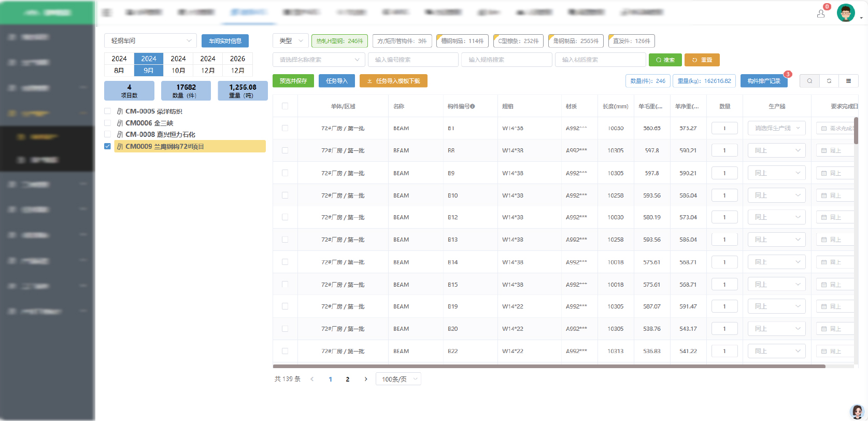Go to previous page arrow in pagination
Image resolution: width=868 pixels, height=421 pixels.
click(312, 379)
